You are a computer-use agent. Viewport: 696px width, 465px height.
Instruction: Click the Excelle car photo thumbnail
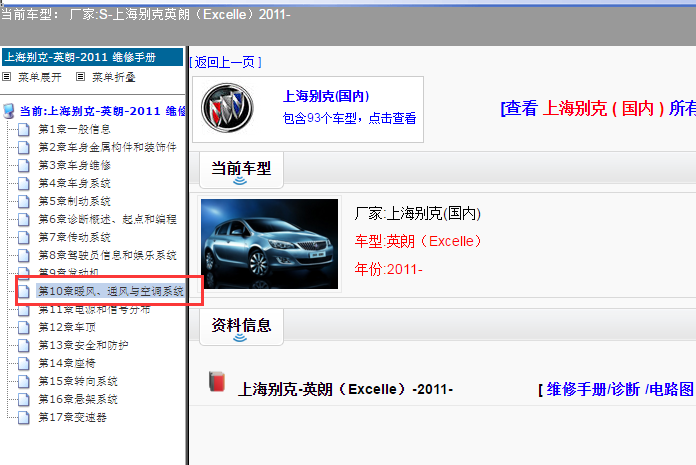(269, 244)
